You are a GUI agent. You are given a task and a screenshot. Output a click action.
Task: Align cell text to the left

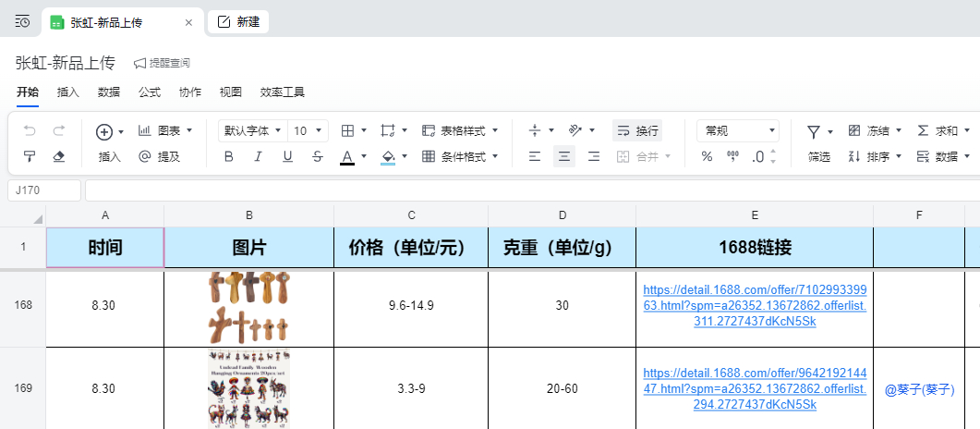click(535, 156)
